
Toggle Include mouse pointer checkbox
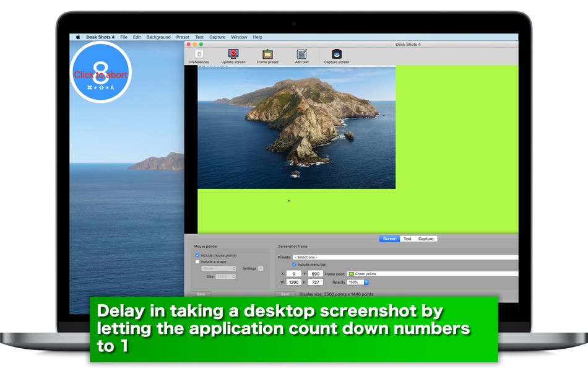(197, 255)
